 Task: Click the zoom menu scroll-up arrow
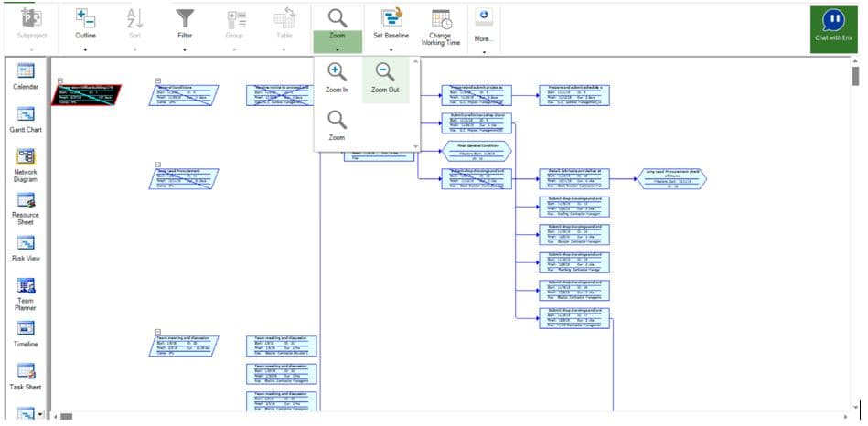(416, 61)
